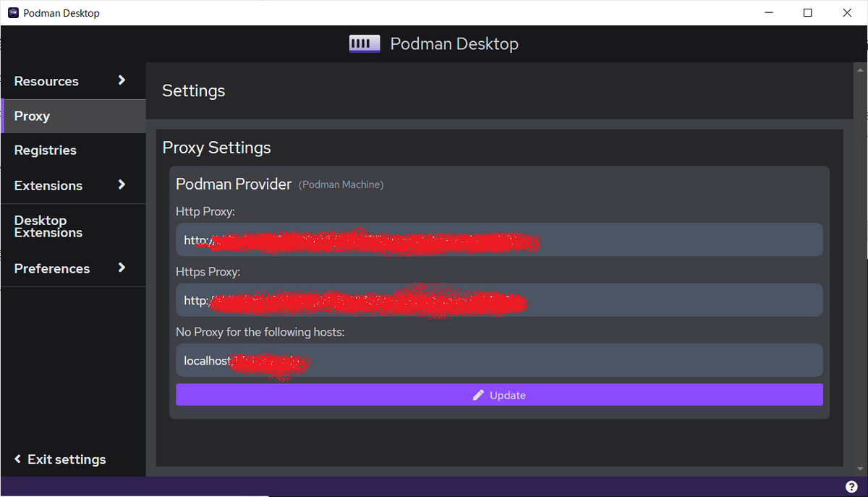The image size is (868, 497).
Task: Click the Podman Desktop logo in the header
Action: click(364, 44)
